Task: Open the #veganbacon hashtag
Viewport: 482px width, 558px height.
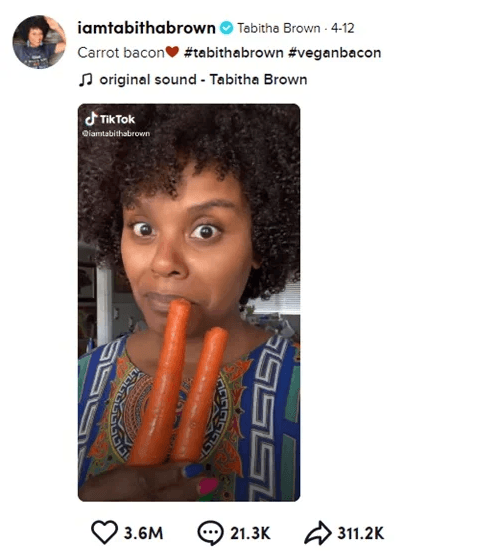Action: (x=335, y=53)
